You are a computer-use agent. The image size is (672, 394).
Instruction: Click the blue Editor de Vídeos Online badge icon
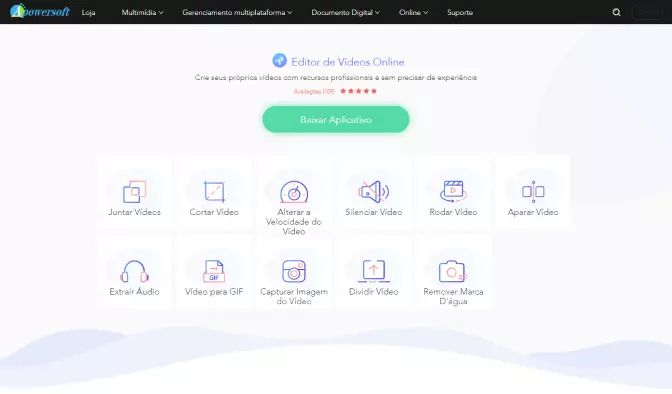[x=279, y=60]
